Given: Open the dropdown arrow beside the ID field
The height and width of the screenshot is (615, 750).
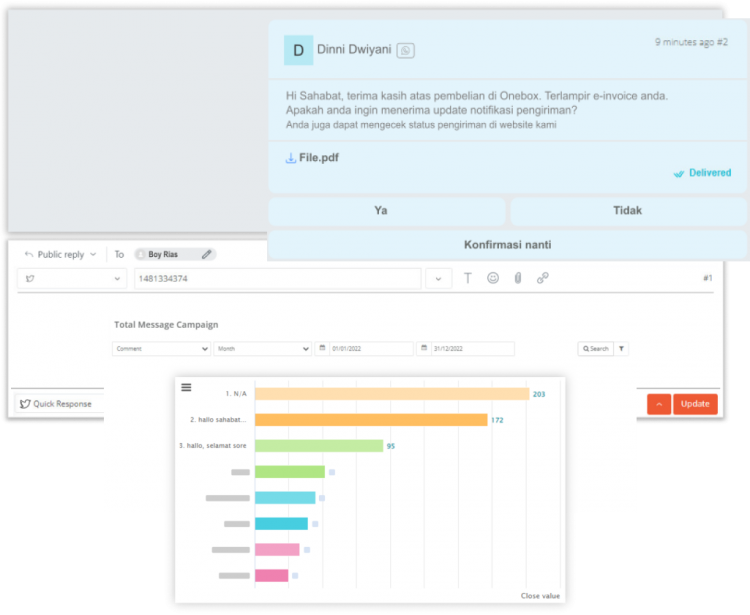Looking at the screenshot, I should coord(438,279).
